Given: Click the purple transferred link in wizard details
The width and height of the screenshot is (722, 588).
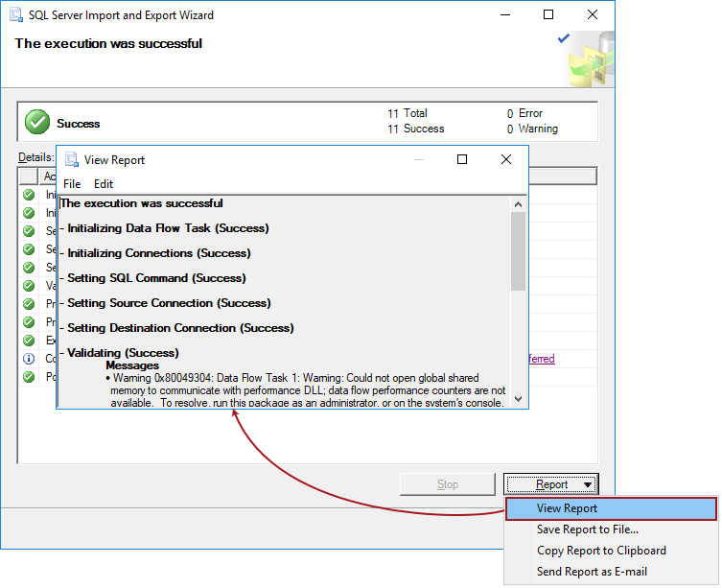Looking at the screenshot, I should coord(542,359).
